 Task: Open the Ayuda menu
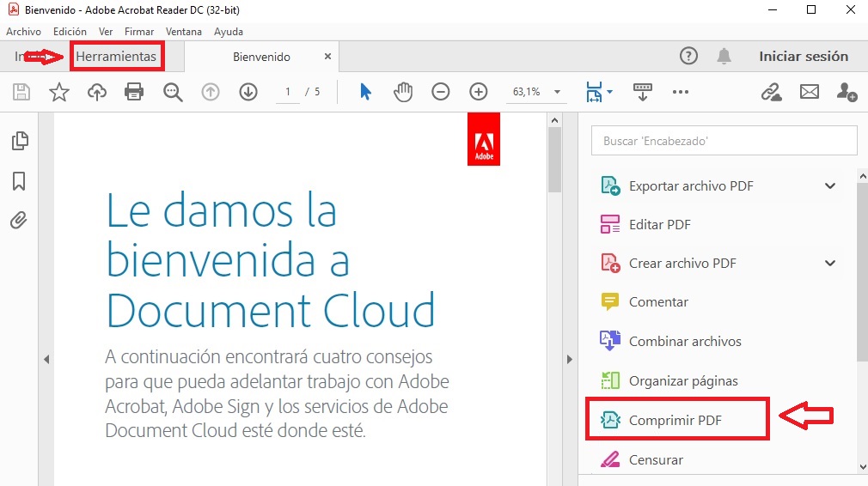(x=229, y=32)
